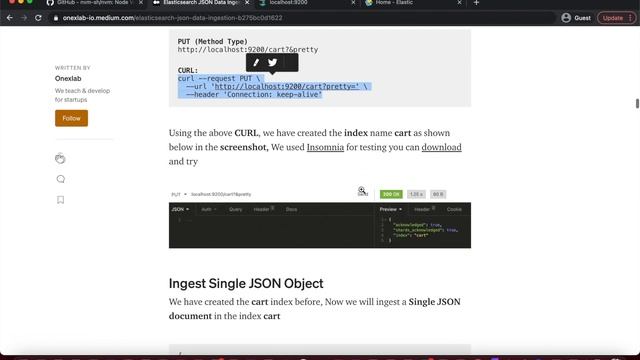This screenshot has height=360, width=640.
Task: Open a new tab with plus icon
Action: coord(476,3)
